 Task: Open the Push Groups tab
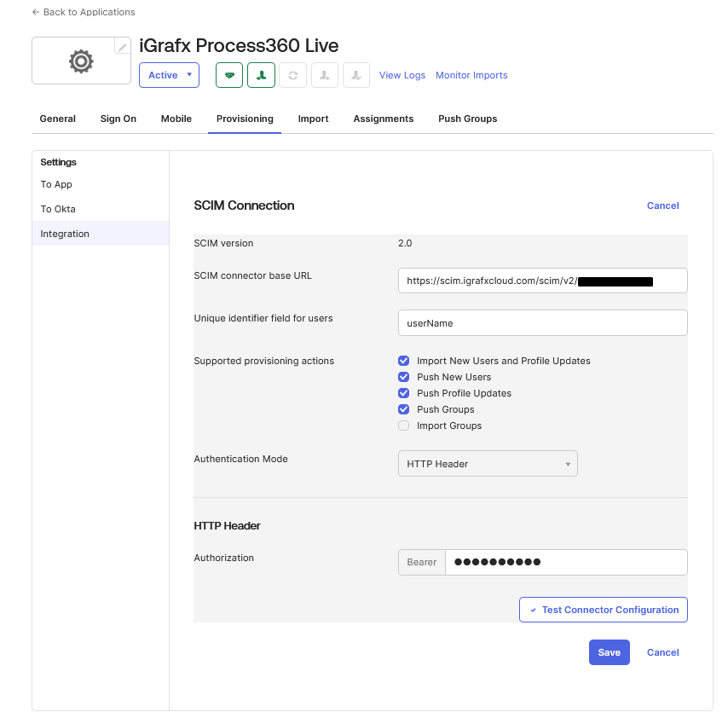467,119
